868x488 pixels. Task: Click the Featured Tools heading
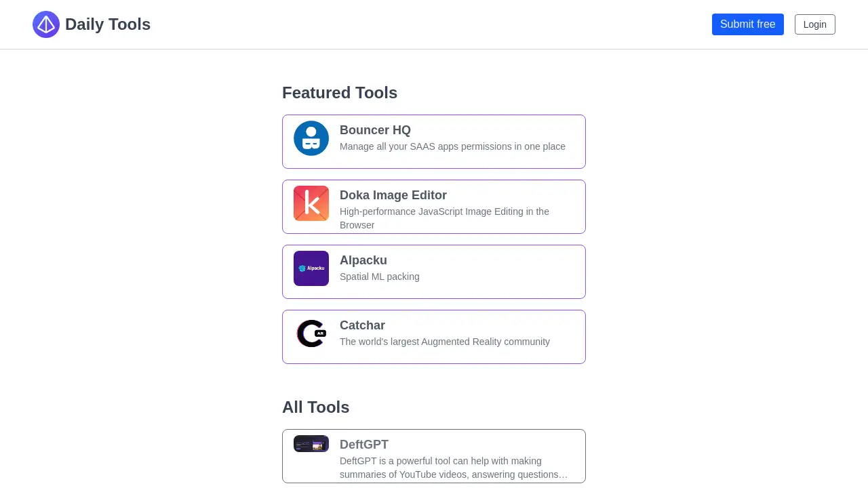(x=340, y=93)
